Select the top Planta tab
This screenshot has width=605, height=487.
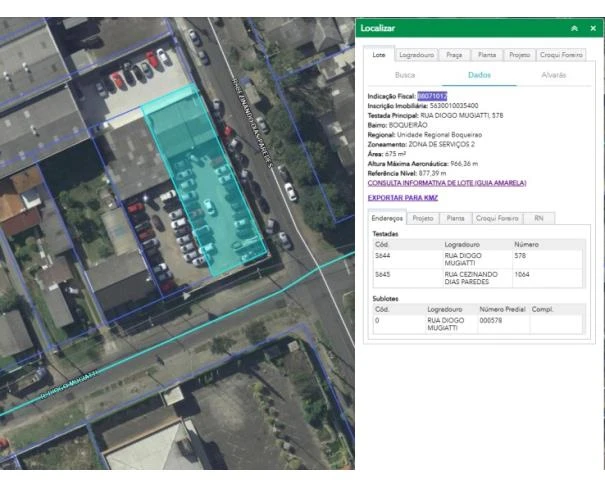click(487, 55)
